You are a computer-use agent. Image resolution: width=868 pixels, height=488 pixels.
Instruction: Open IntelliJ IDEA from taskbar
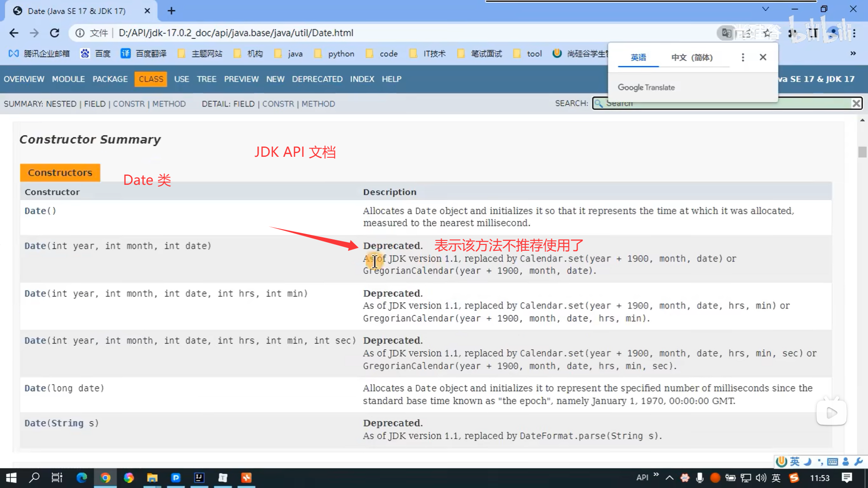tap(199, 478)
